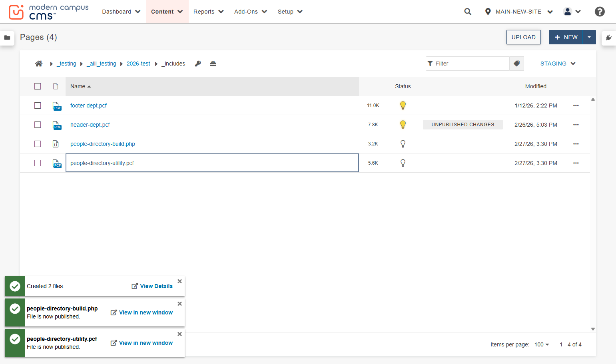This screenshot has width=616, height=364.
Task: Navigate to the _testing breadcrumb
Action: (x=66, y=64)
